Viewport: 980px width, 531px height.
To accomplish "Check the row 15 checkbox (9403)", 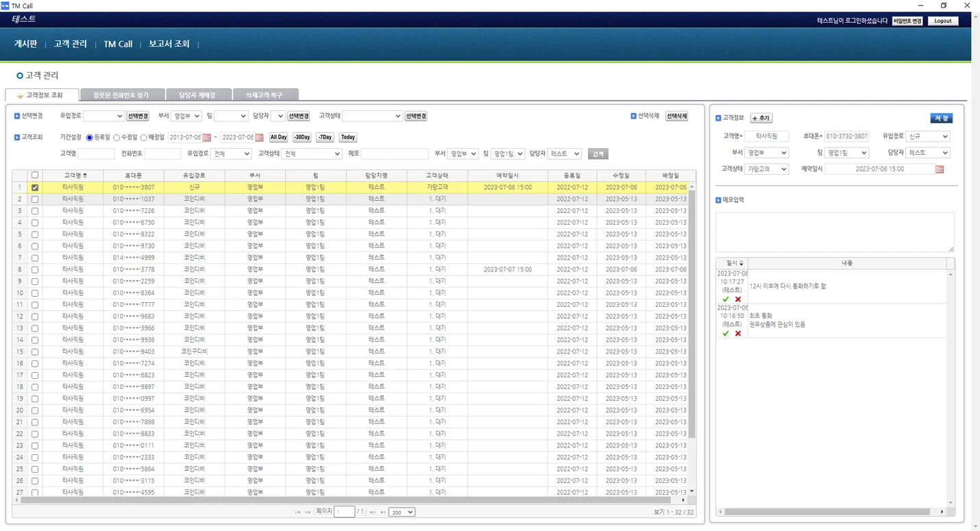I will pos(35,352).
